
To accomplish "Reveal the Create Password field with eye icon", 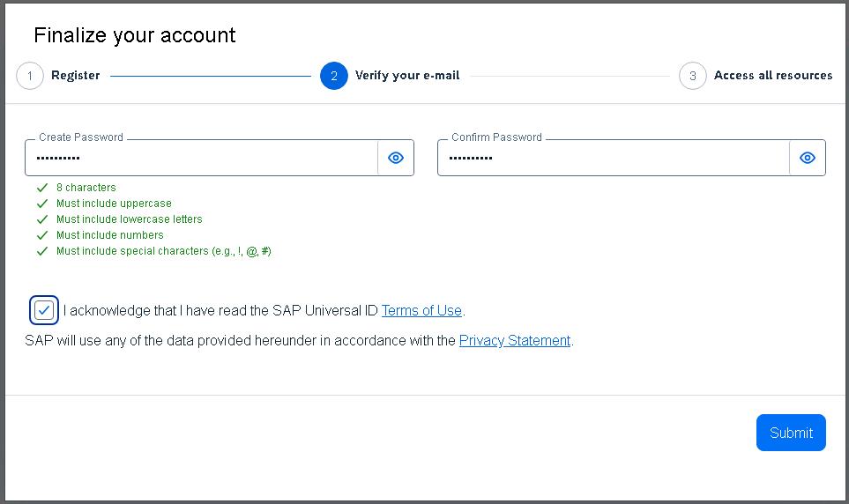I will point(396,158).
